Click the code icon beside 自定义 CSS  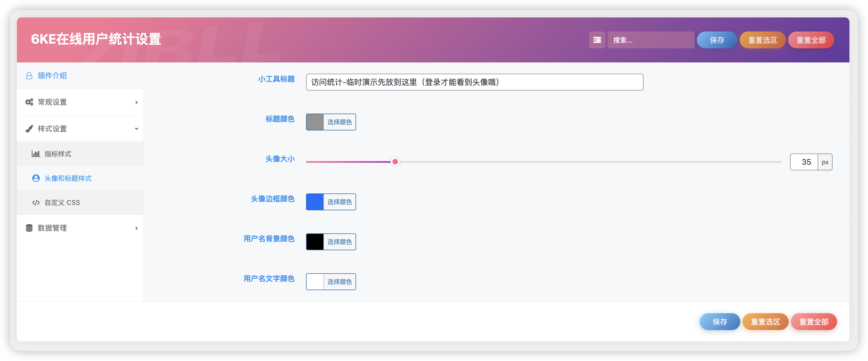[36, 202]
